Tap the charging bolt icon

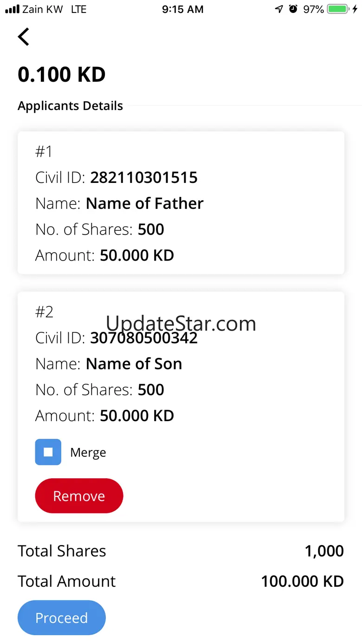355,9
